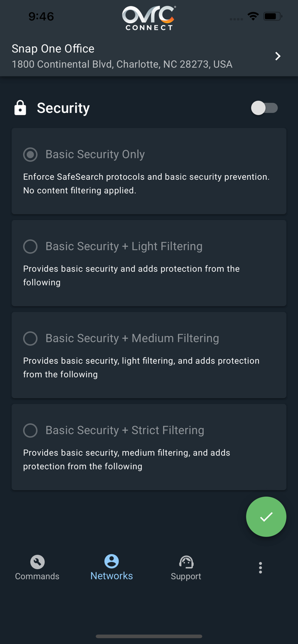298x644 pixels.
Task: Select the Commands wrench icon
Action: click(37, 561)
